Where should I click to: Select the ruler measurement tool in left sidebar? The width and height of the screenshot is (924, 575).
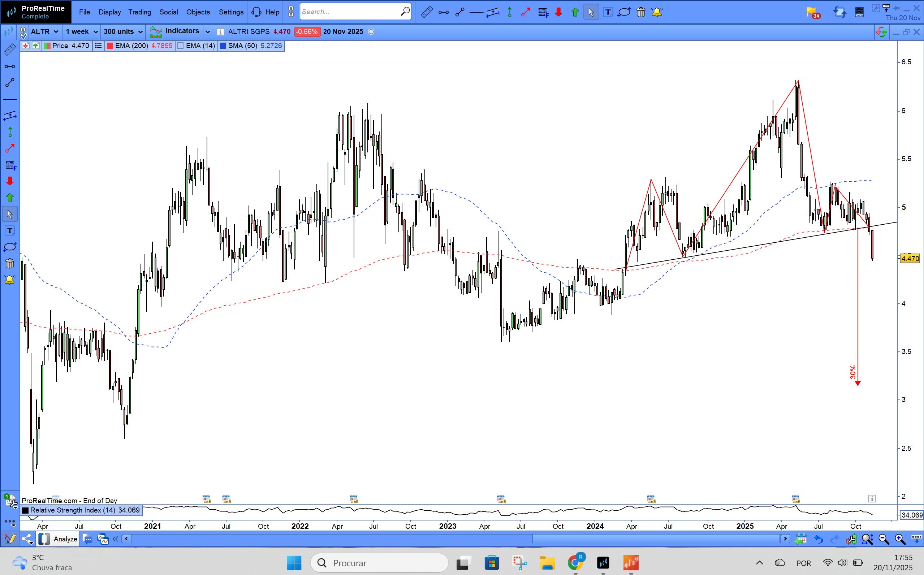[10, 49]
